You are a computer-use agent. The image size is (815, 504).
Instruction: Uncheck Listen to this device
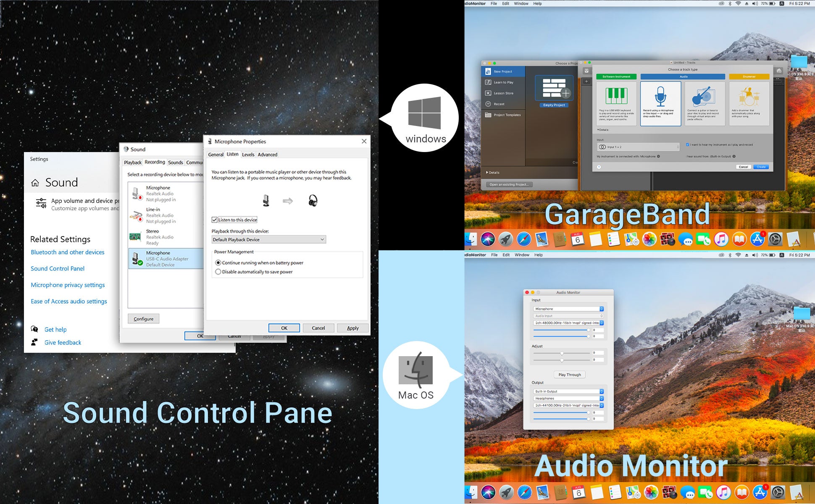215,220
